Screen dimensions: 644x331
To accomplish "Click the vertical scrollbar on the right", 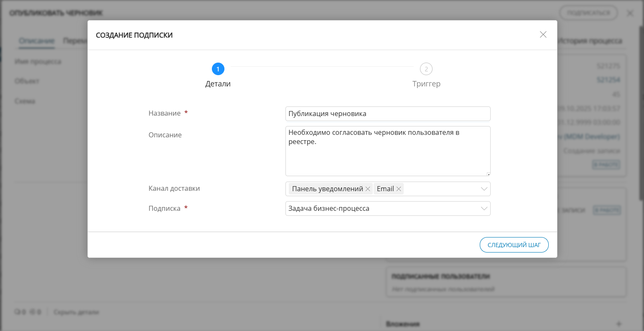I will pos(641,113).
